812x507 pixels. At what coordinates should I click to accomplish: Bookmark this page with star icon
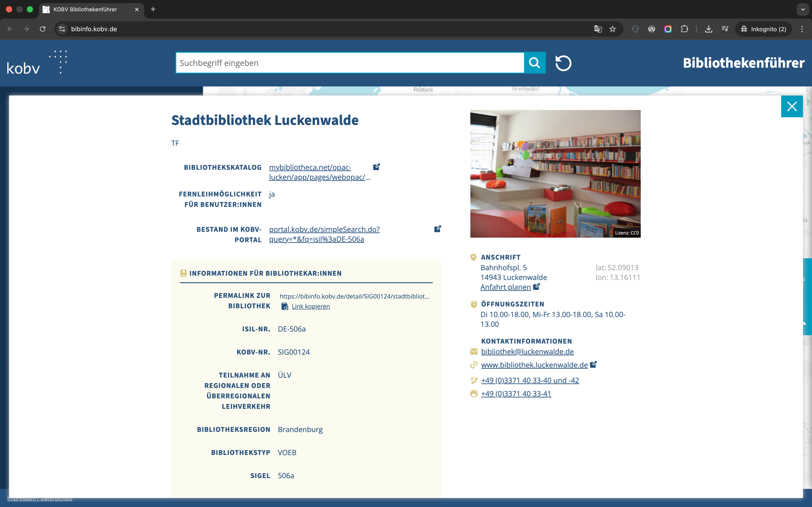point(613,29)
